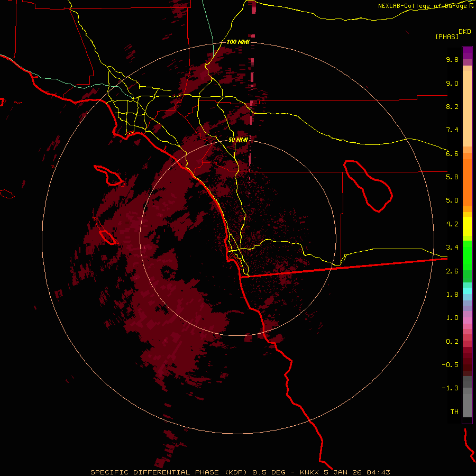476x476 pixels.
Task: Click the 7.4 legend value
Action: tap(452, 130)
